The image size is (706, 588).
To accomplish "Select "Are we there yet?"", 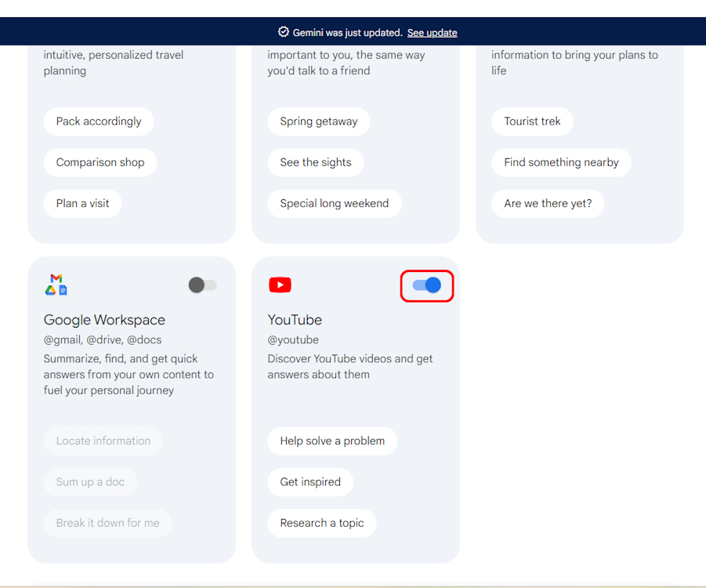I will pyautogui.click(x=548, y=203).
